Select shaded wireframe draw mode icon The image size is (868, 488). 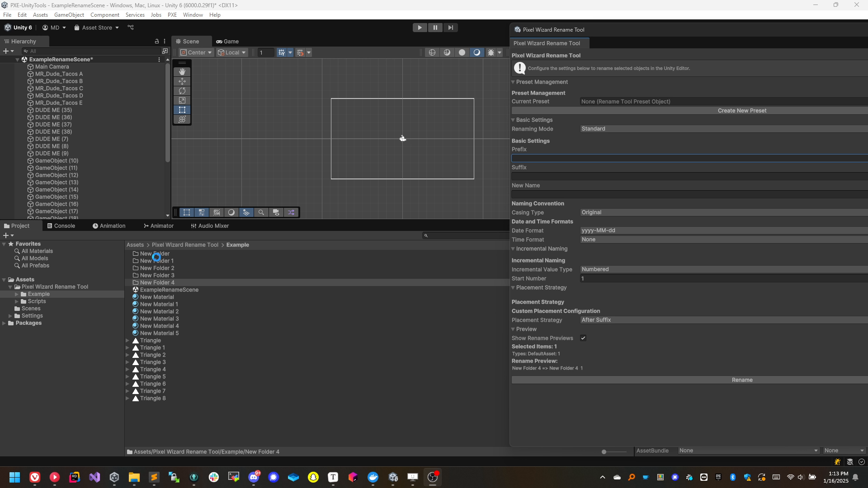447,52
